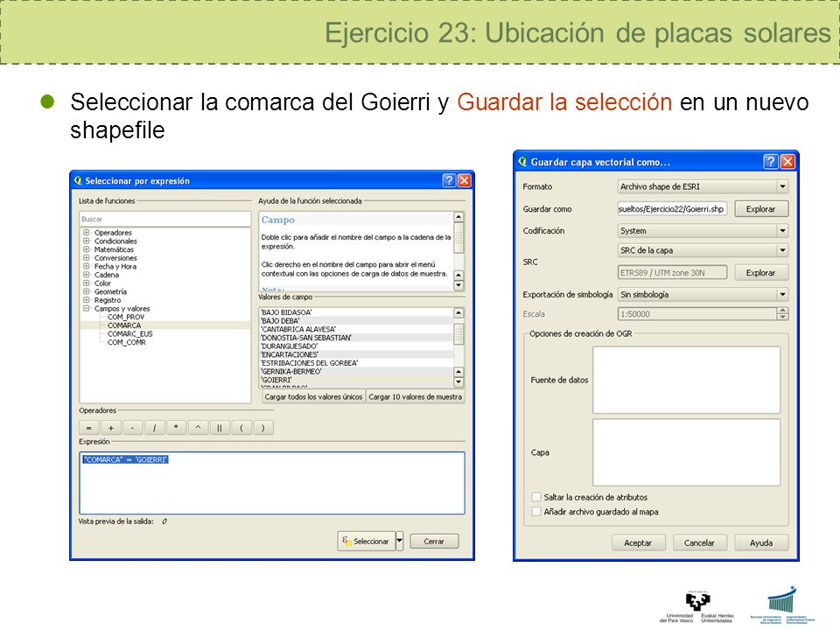Select value 'CANTABRICA ALAVESA'
840x630 pixels.
356,330
